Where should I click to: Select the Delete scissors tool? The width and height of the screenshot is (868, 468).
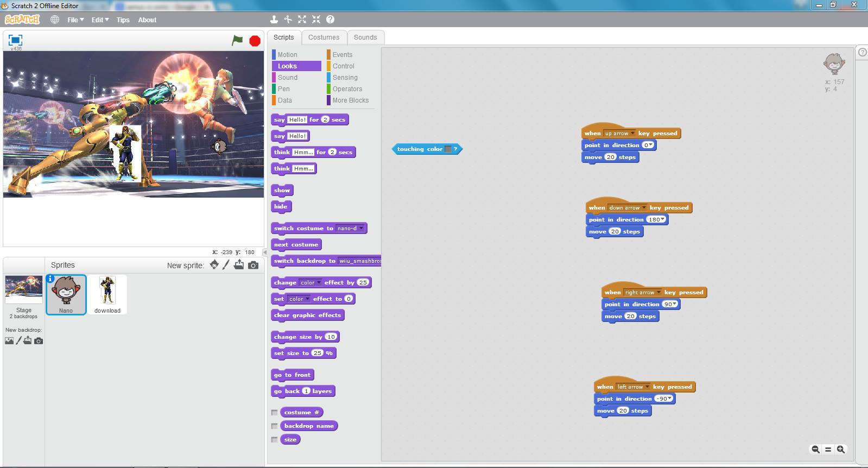click(x=288, y=20)
